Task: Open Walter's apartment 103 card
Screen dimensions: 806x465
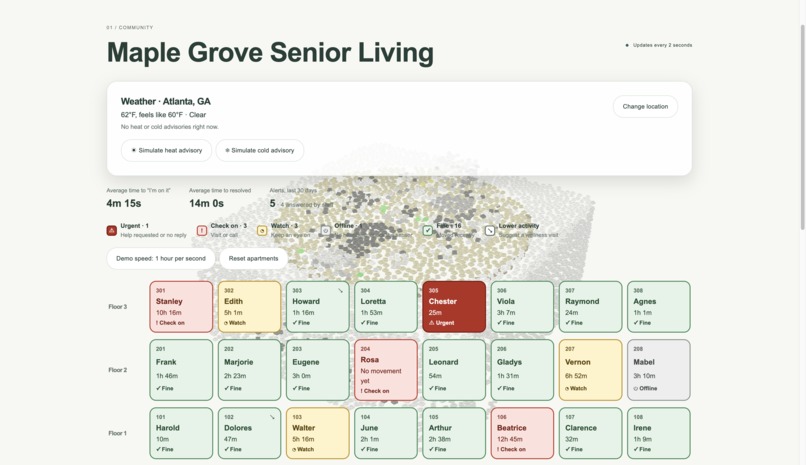Action: click(318, 433)
